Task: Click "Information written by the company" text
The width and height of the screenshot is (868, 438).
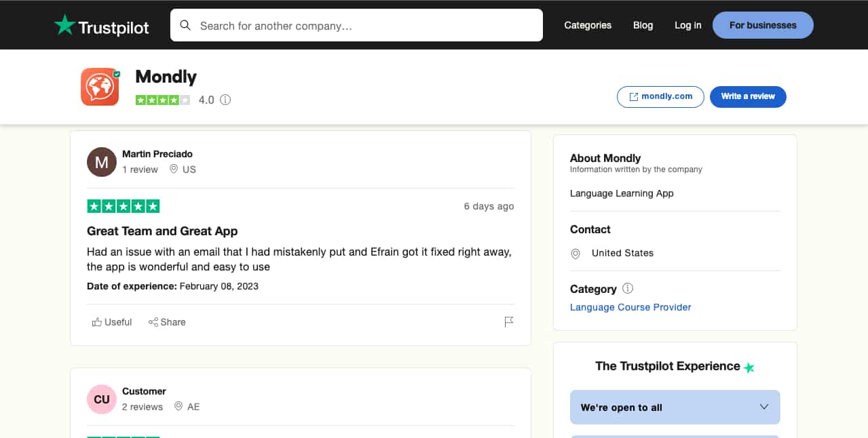Action: 636,170
